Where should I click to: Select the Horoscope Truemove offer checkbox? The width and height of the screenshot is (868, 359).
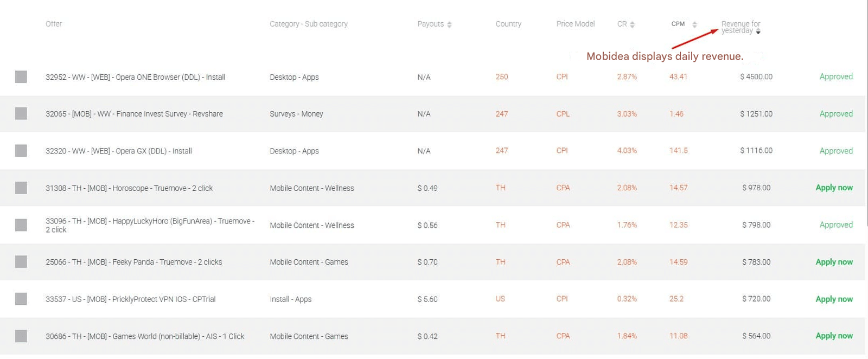pos(21,188)
